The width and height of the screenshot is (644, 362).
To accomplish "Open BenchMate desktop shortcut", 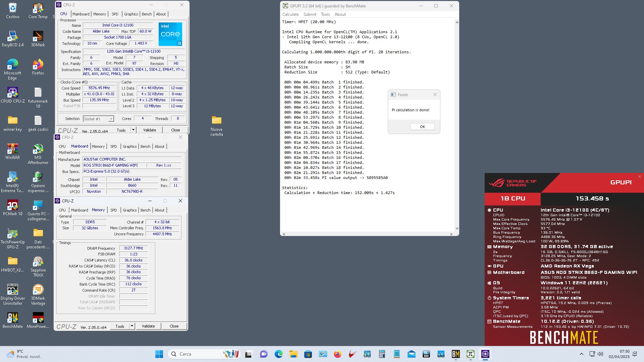I will click(x=12, y=320).
